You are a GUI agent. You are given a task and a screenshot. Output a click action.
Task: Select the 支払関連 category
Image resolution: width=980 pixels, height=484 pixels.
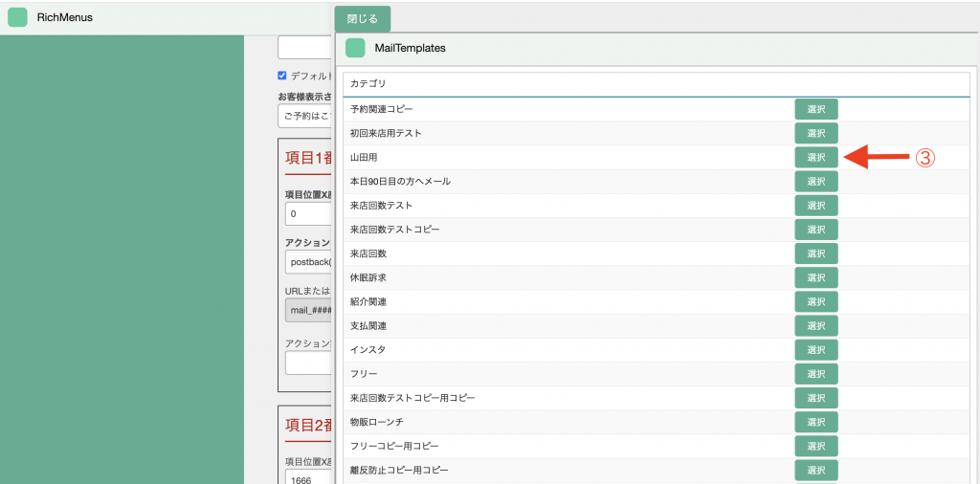point(816,326)
